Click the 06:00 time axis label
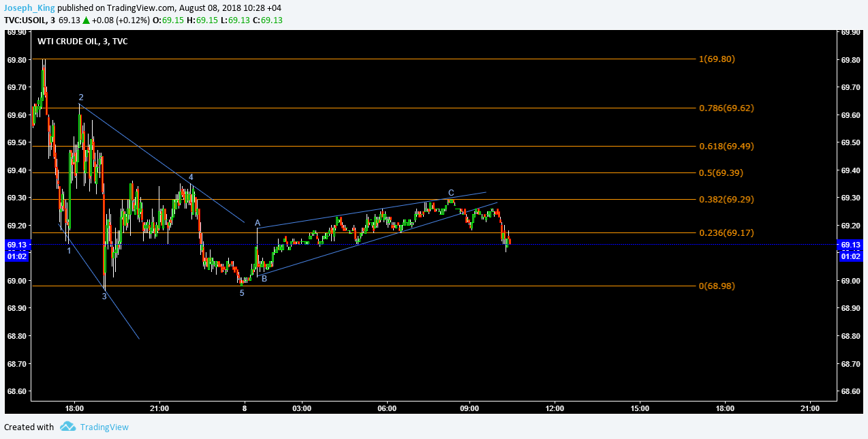868x439 pixels. [x=386, y=409]
